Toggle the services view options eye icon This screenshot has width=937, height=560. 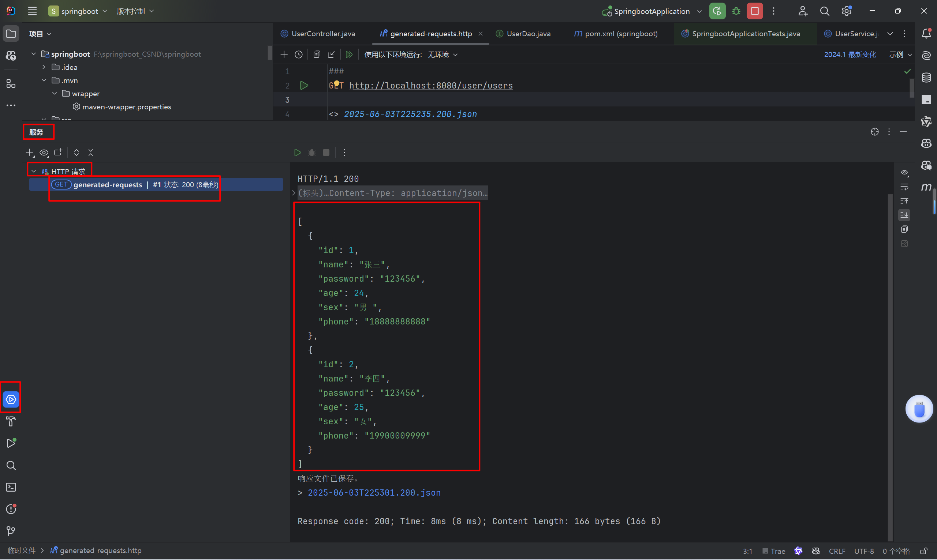click(44, 153)
